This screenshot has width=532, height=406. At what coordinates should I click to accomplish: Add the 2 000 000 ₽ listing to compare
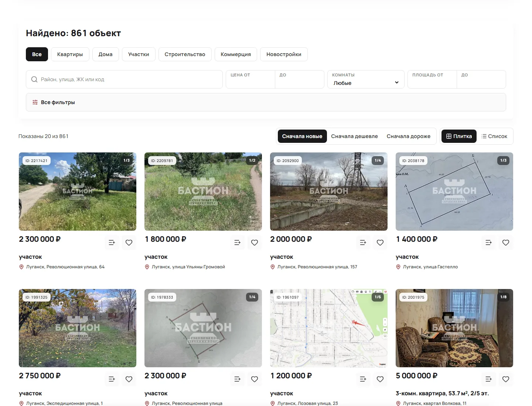pos(363,242)
